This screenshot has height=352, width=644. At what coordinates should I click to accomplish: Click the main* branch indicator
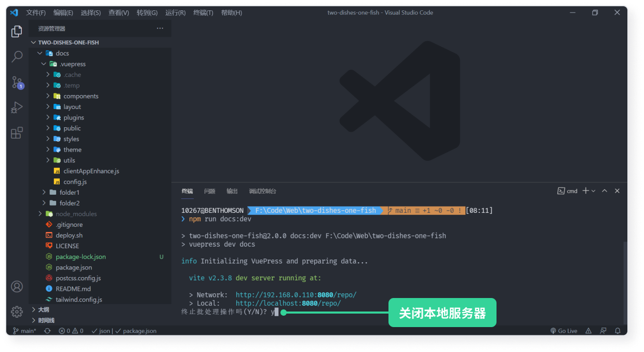tap(24, 331)
